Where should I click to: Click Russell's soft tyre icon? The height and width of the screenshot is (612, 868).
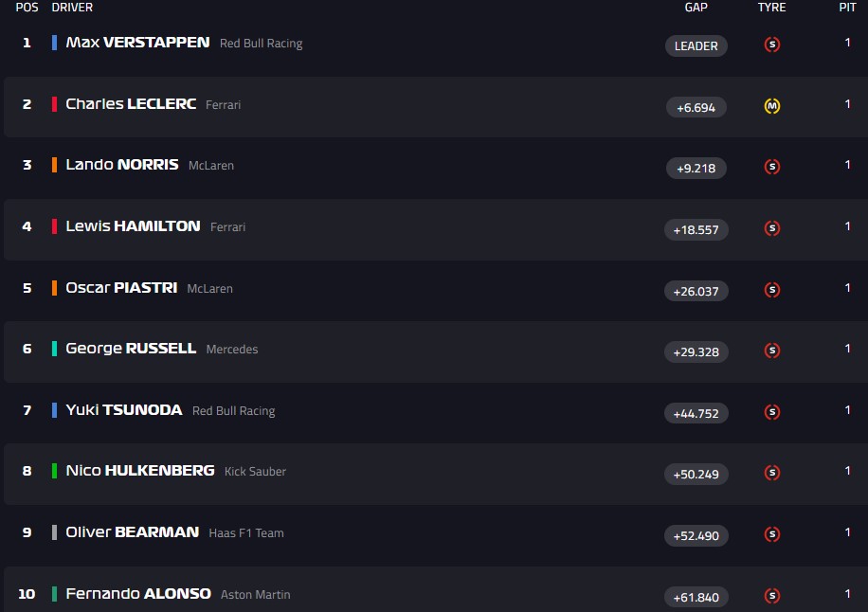[771, 351]
